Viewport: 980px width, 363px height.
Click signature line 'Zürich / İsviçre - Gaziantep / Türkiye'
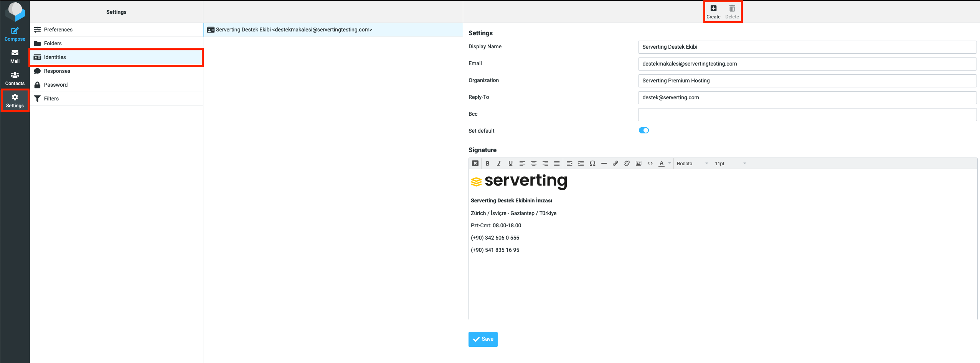click(x=513, y=213)
